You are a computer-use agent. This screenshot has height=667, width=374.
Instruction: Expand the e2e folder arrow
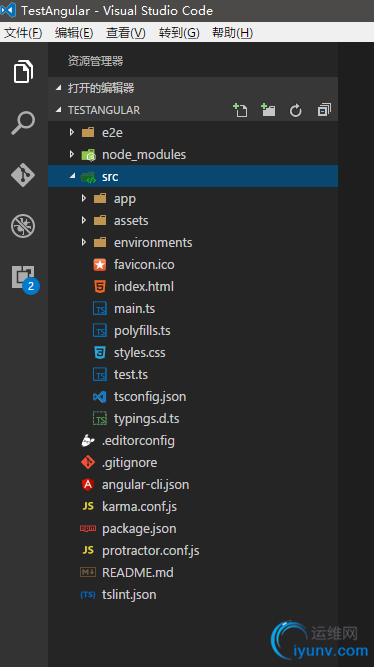[71, 132]
